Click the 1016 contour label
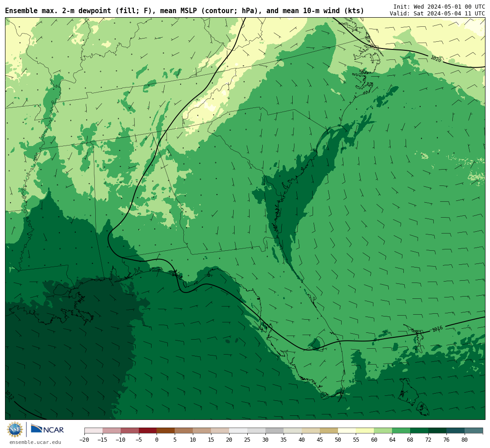Screen dimensions: 490x448 click(437, 329)
